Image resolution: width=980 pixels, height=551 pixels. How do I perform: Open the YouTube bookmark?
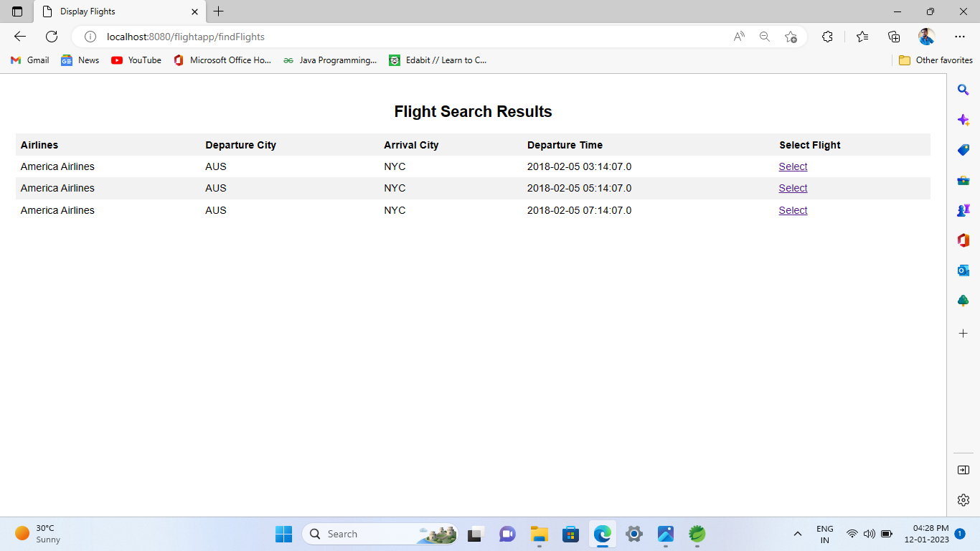pos(136,60)
